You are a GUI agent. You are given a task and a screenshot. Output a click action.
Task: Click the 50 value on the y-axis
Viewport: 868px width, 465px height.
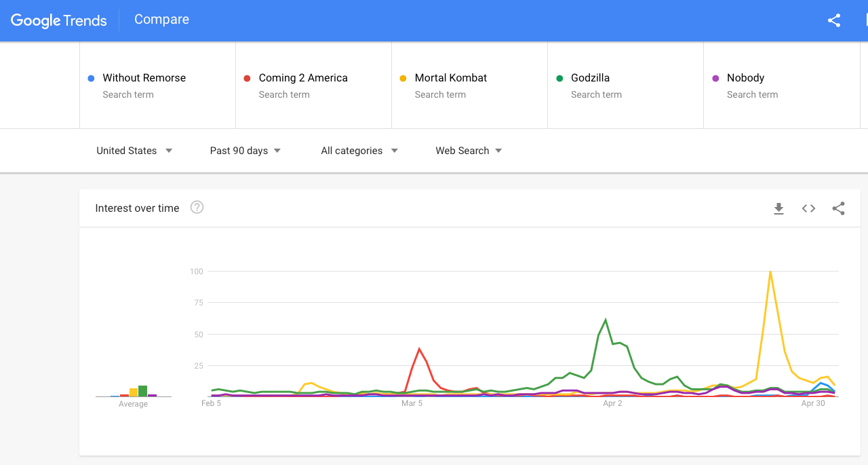coord(199,335)
